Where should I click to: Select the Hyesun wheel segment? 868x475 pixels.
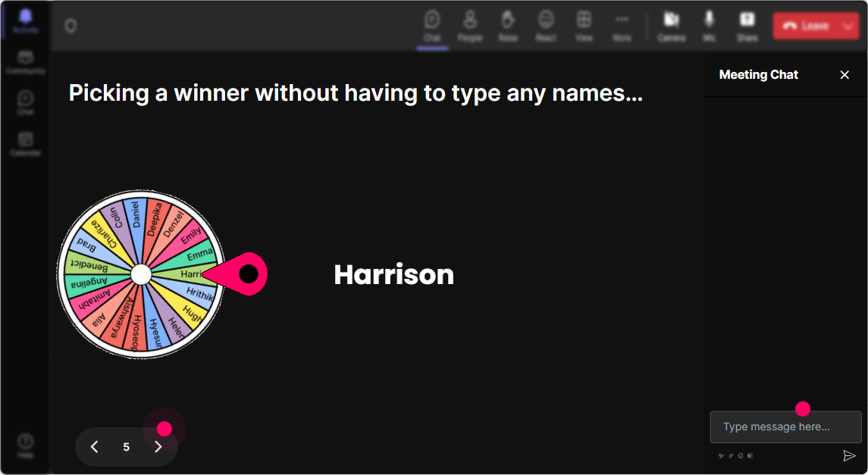click(x=156, y=333)
